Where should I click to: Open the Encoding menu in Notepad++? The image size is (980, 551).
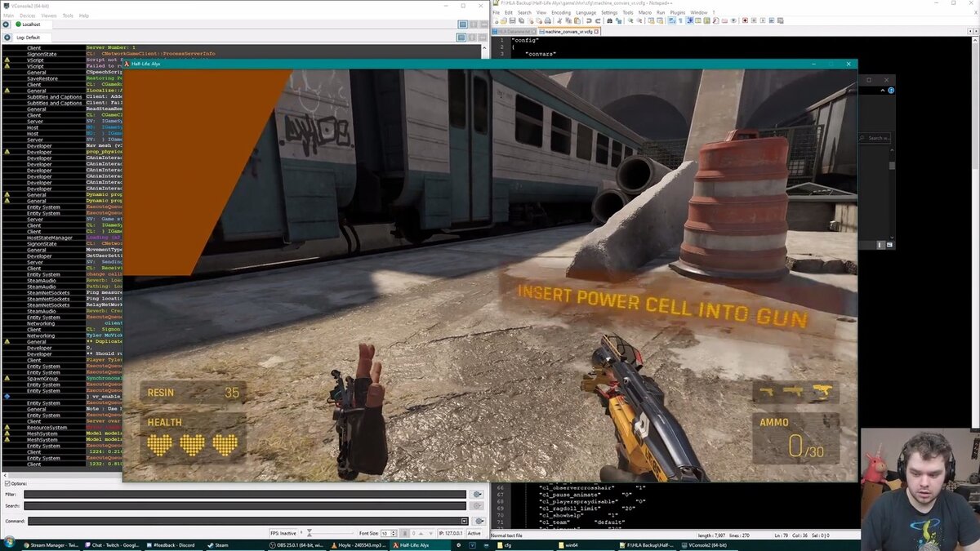(561, 12)
